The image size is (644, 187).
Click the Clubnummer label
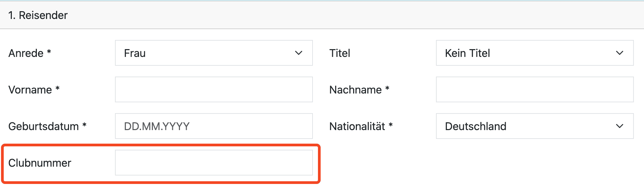[x=40, y=163]
